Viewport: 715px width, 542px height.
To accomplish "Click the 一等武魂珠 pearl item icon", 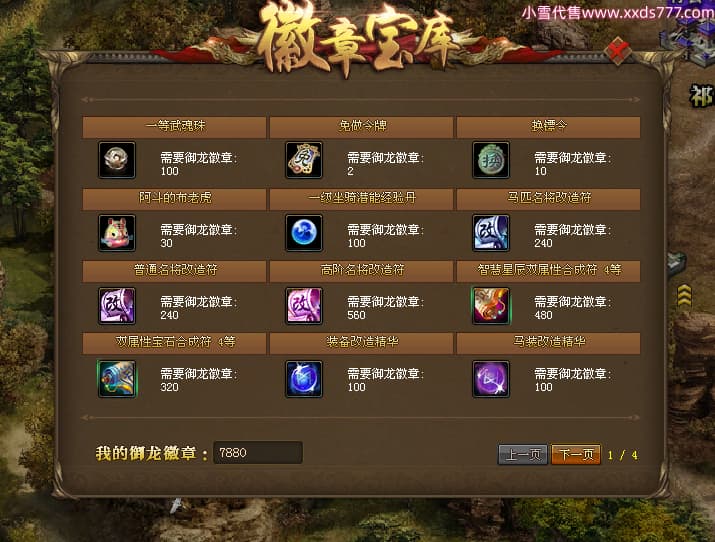I will pos(117,160).
